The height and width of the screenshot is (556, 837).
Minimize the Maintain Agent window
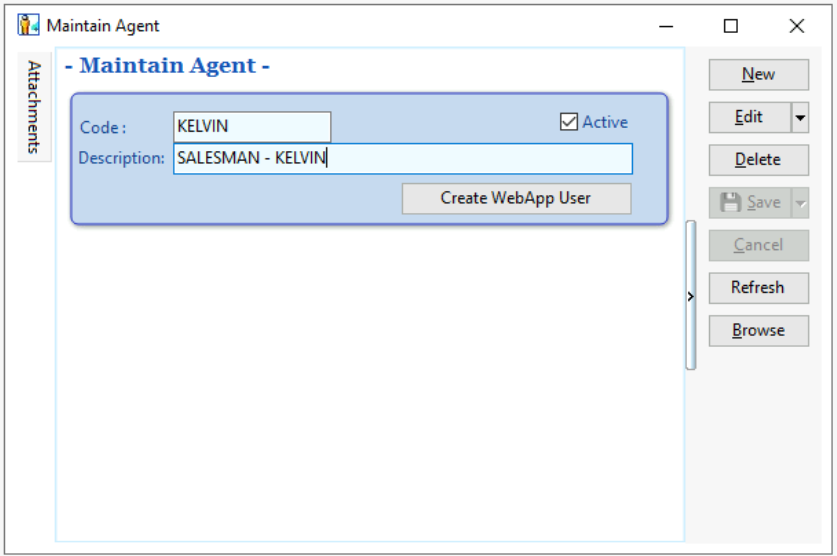click(665, 26)
